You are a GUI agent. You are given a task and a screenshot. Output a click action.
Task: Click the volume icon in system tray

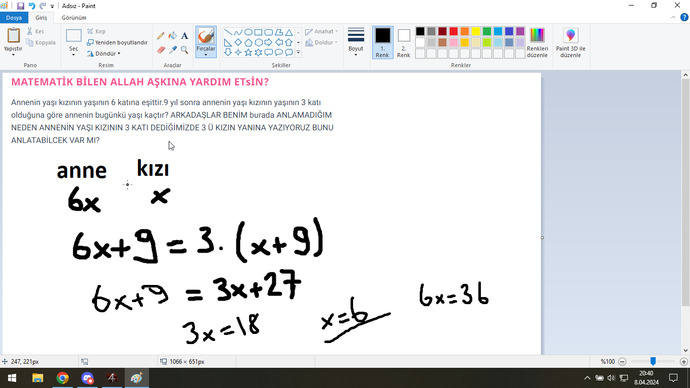click(611, 378)
